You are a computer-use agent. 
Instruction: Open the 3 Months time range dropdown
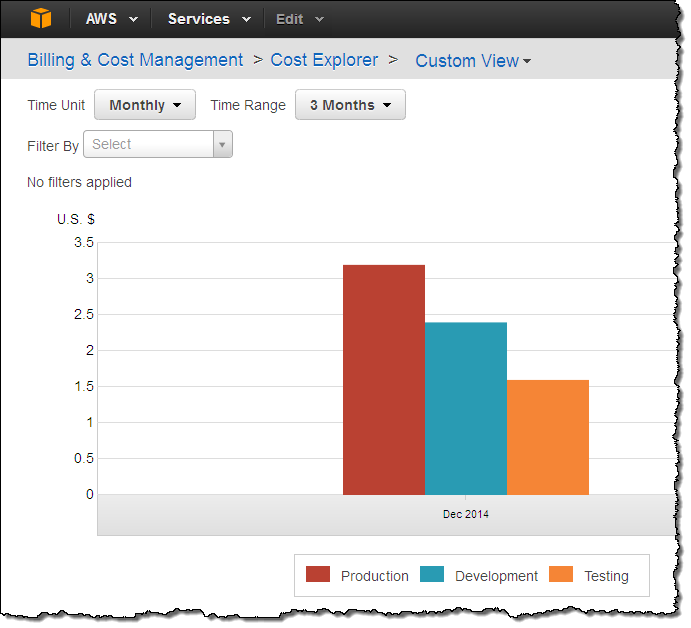pyautogui.click(x=350, y=105)
